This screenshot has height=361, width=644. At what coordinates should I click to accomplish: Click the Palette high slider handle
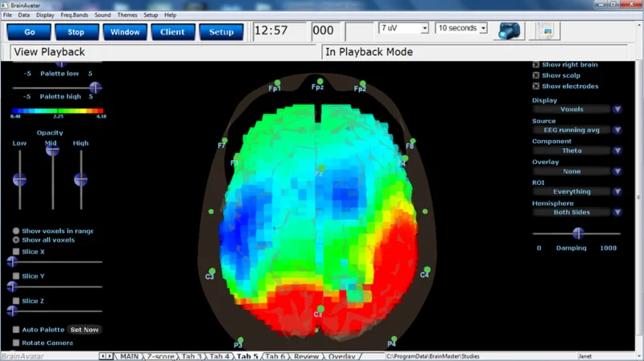coord(95,88)
